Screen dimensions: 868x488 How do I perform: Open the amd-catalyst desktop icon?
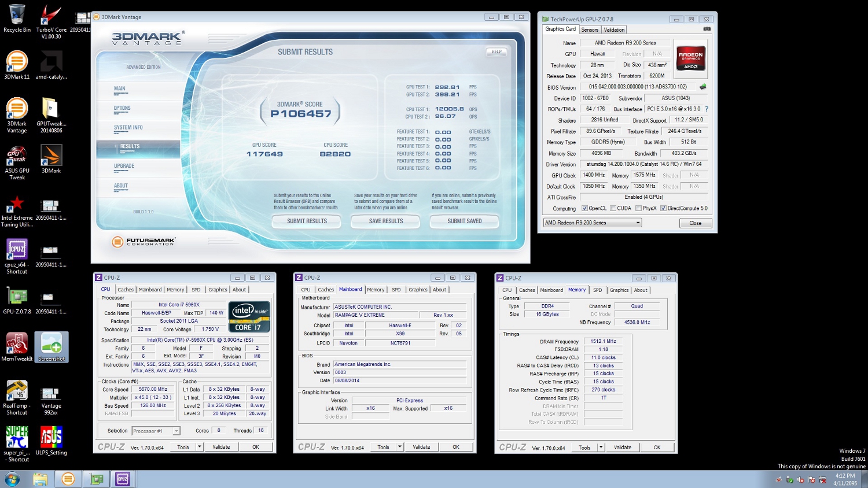coord(51,65)
